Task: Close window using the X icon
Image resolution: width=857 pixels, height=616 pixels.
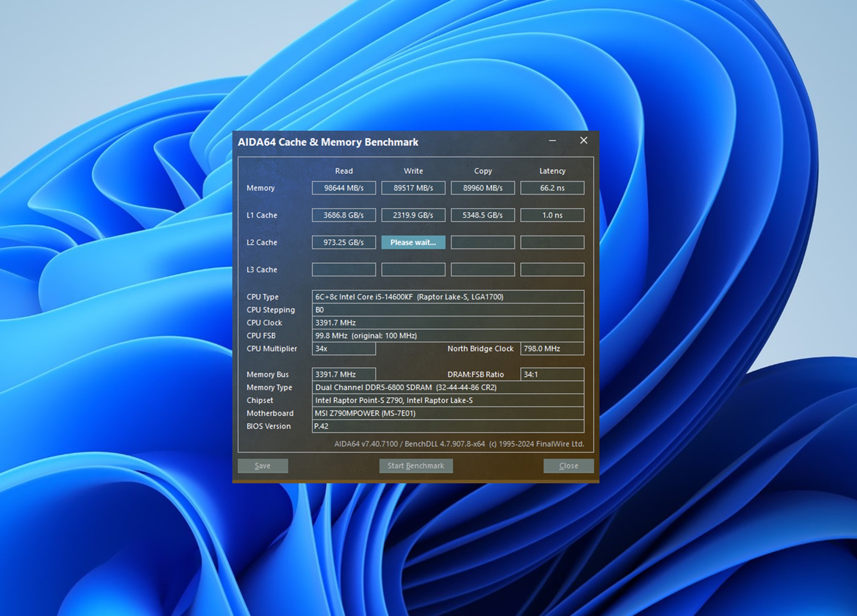Action: (583, 141)
